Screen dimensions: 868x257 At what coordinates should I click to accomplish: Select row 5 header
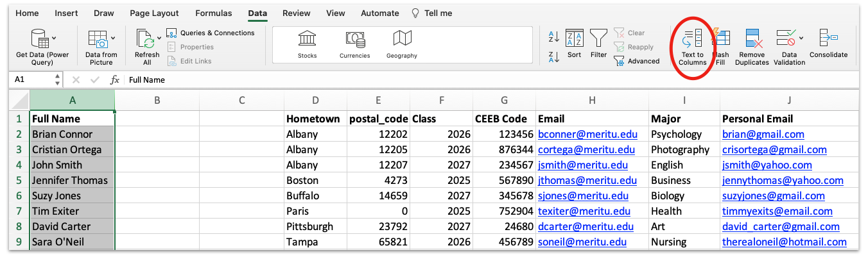click(x=19, y=181)
